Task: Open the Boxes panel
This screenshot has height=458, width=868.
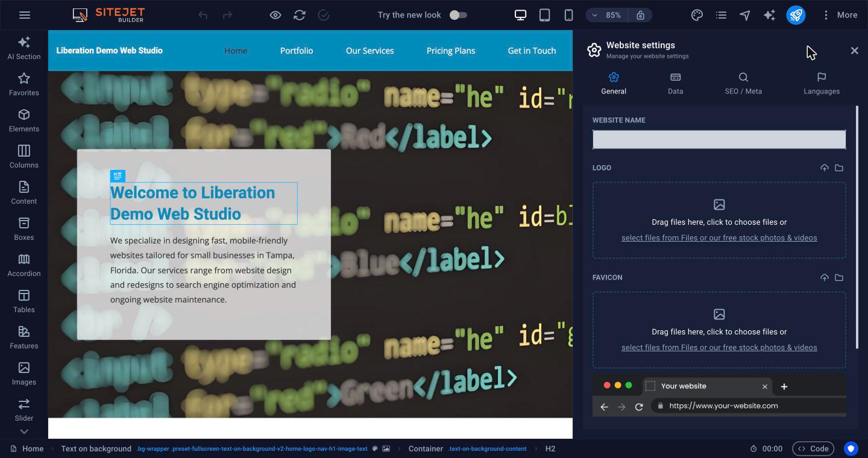Action: coord(24,229)
